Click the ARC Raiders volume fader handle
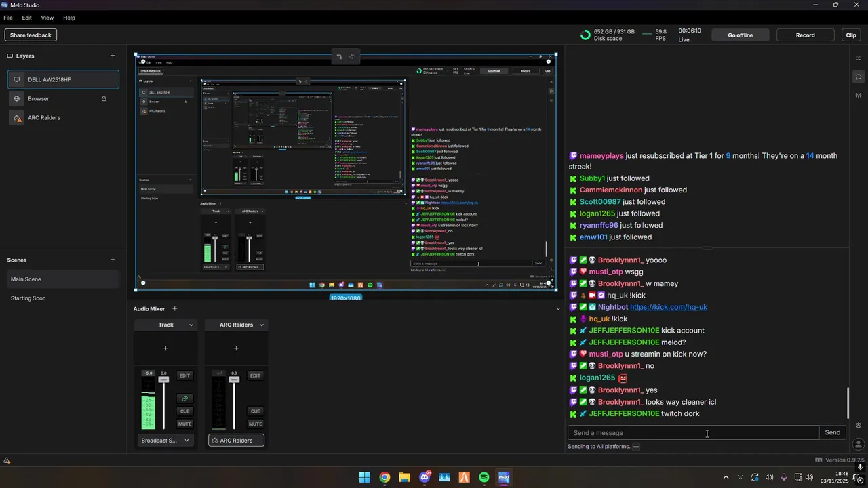868x488 pixels. 234,380
